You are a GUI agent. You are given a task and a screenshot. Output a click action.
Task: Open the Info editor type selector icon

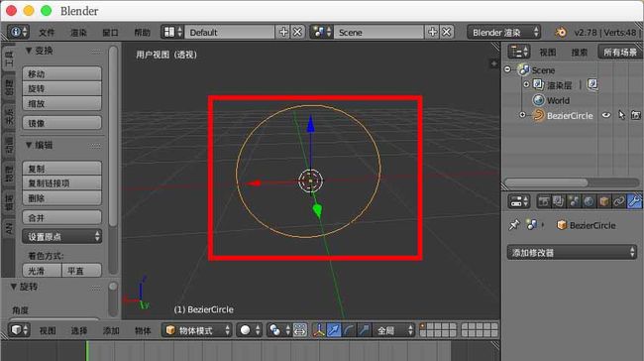pos(19,32)
